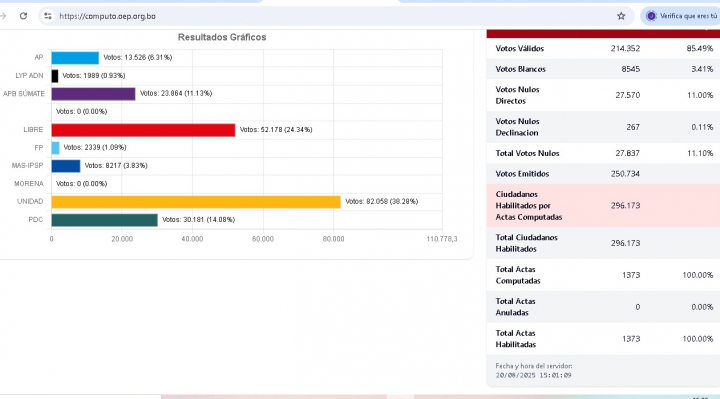Go forward using the browser arrow icon

coord(3,16)
